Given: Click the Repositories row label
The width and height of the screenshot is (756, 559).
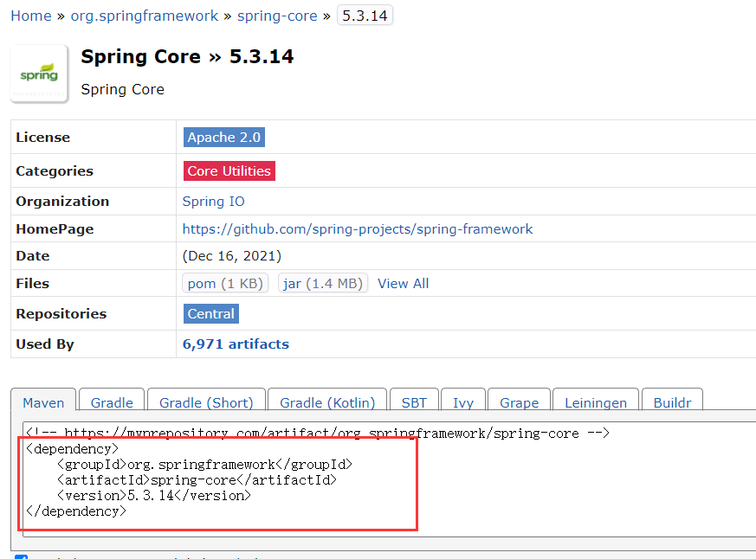Looking at the screenshot, I should coord(61,314).
